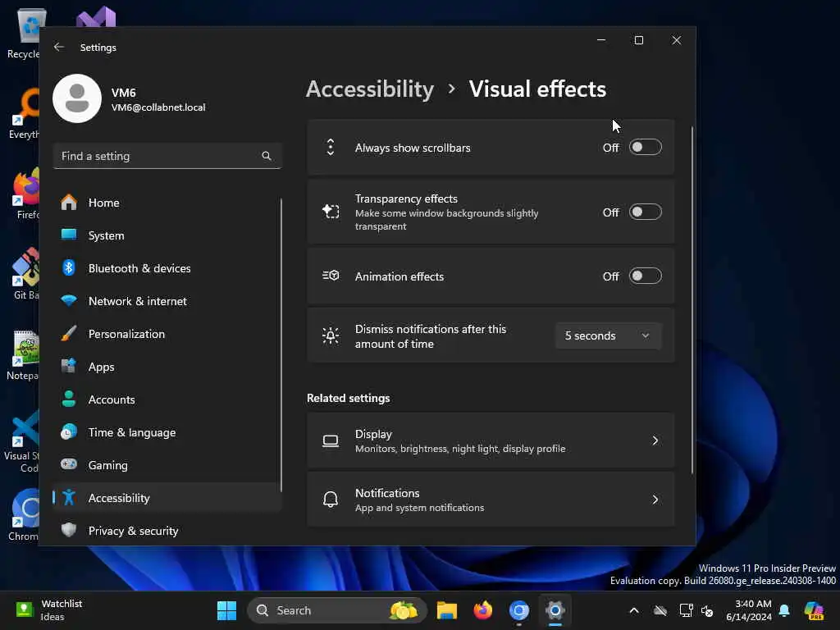Viewport: 840px width, 630px height.
Task: Click the Notifications bell icon in related settings
Action: (331, 500)
